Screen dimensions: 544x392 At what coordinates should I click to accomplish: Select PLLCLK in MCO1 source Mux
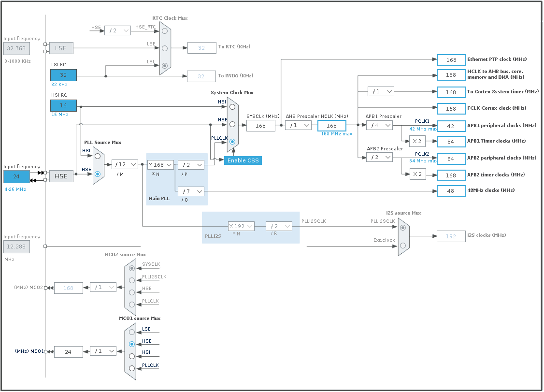click(x=132, y=368)
